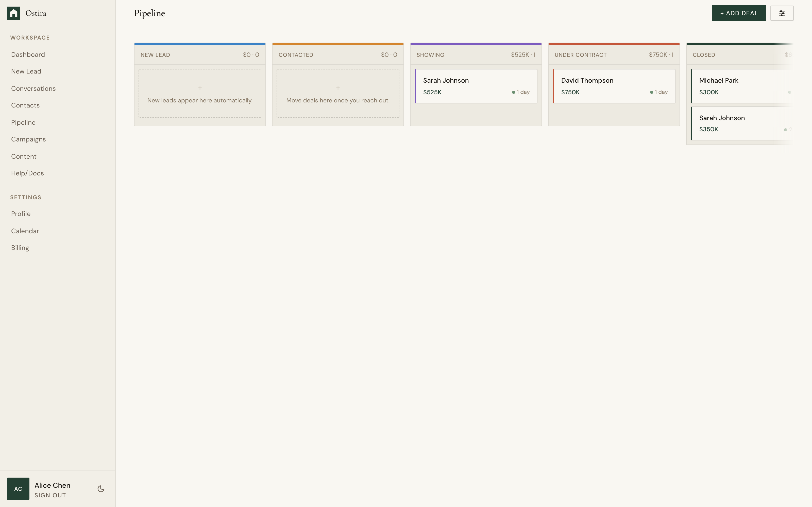Open the filter settings icon beside Add Deal

782,13
